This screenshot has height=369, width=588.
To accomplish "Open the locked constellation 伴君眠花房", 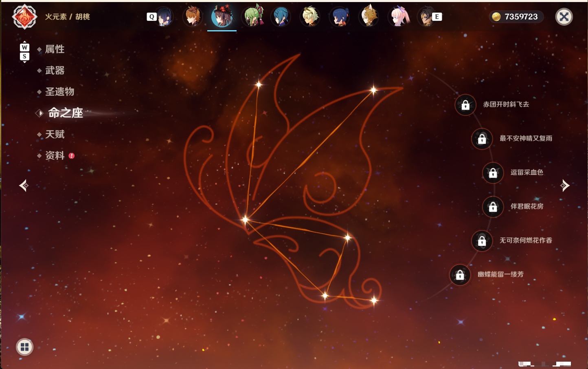I will tap(493, 207).
